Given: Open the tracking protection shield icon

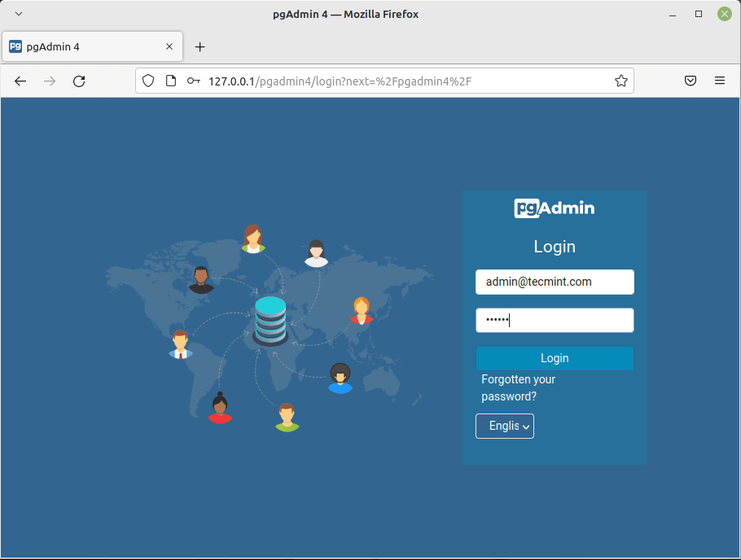Looking at the screenshot, I should point(148,81).
